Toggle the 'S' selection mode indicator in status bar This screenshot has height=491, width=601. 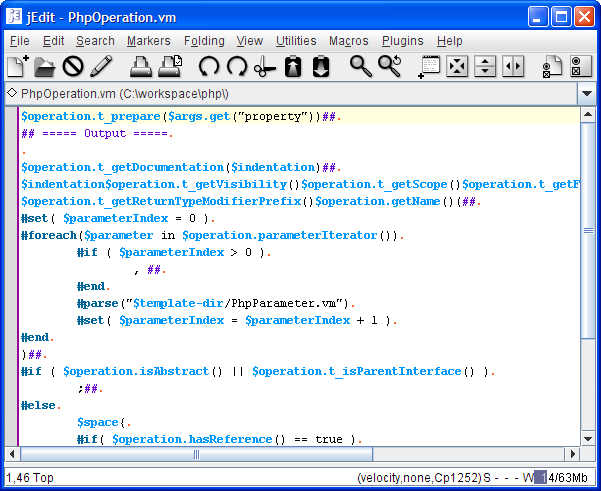point(487,478)
